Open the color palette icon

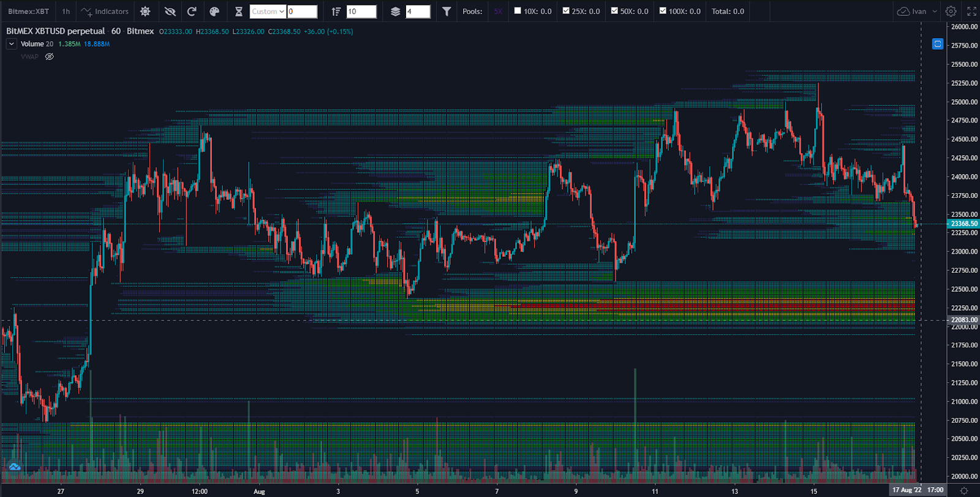[x=214, y=12]
